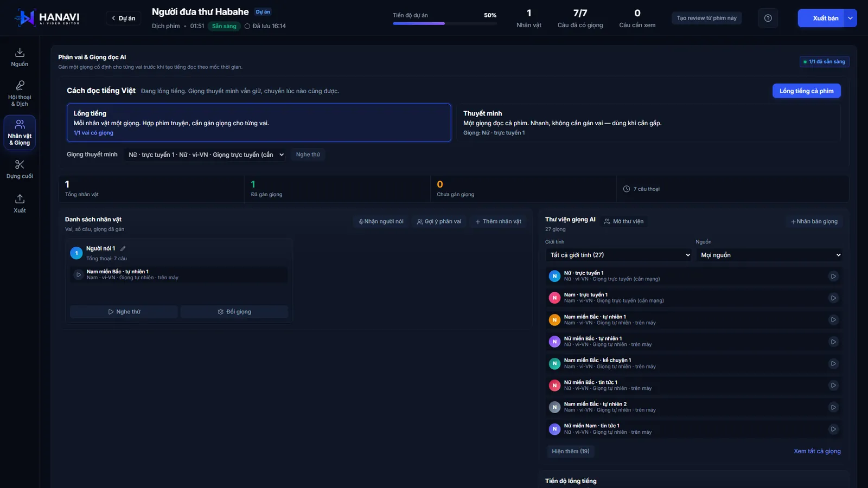Image resolution: width=868 pixels, height=488 pixels.
Task: Click Mở thư viện button
Action: 624,221
